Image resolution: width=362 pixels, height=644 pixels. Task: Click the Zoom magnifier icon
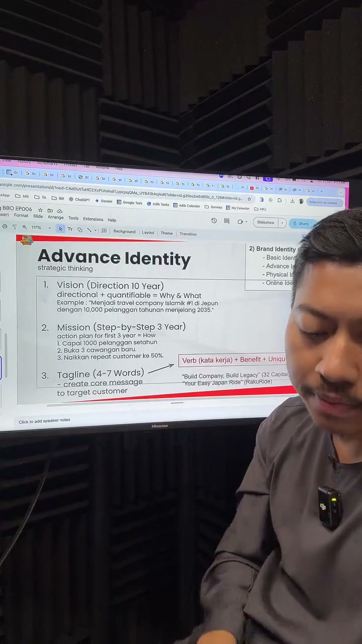coord(24,227)
